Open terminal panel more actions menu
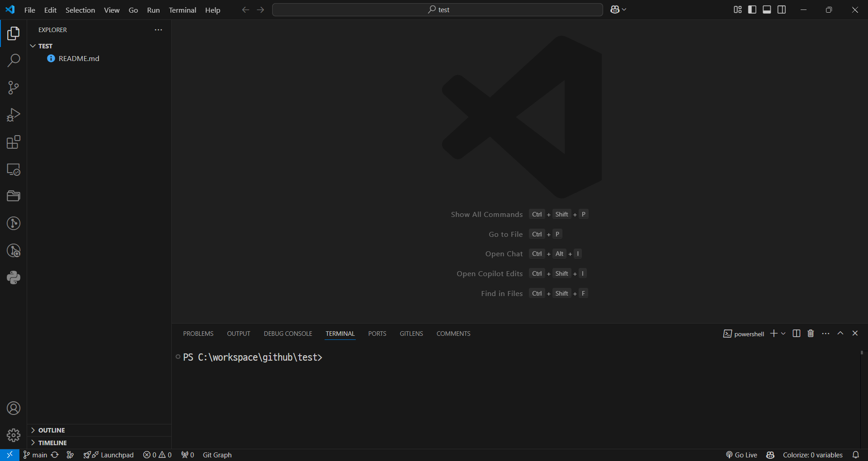This screenshot has width=868, height=461. 826,333
